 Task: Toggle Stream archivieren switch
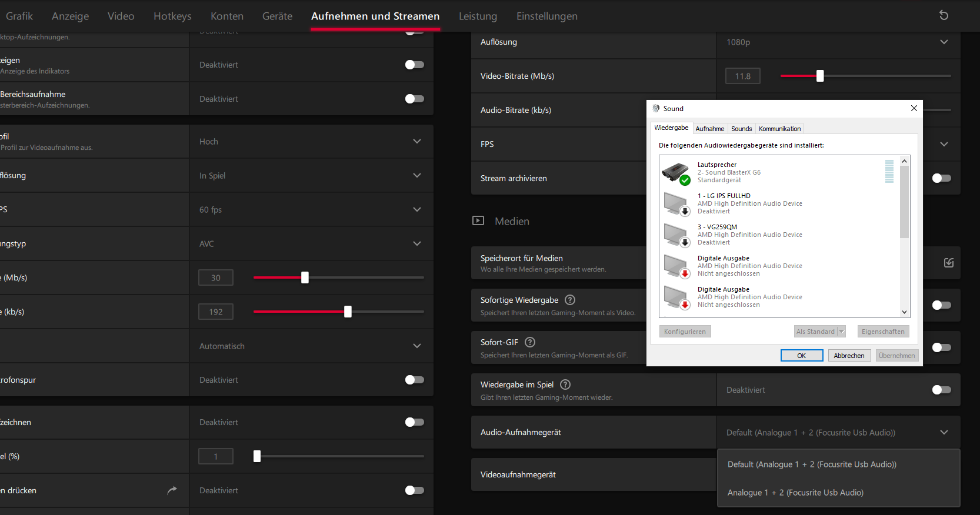coord(942,178)
